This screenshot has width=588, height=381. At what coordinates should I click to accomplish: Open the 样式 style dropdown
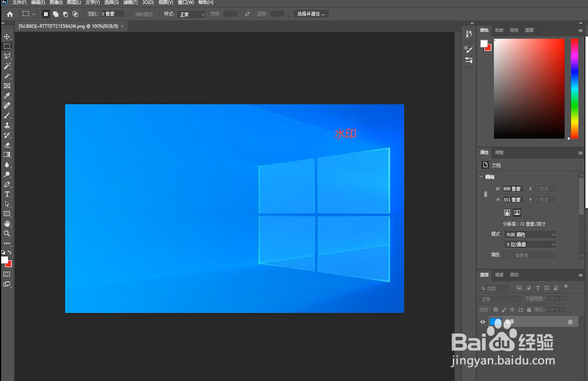(x=191, y=14)
